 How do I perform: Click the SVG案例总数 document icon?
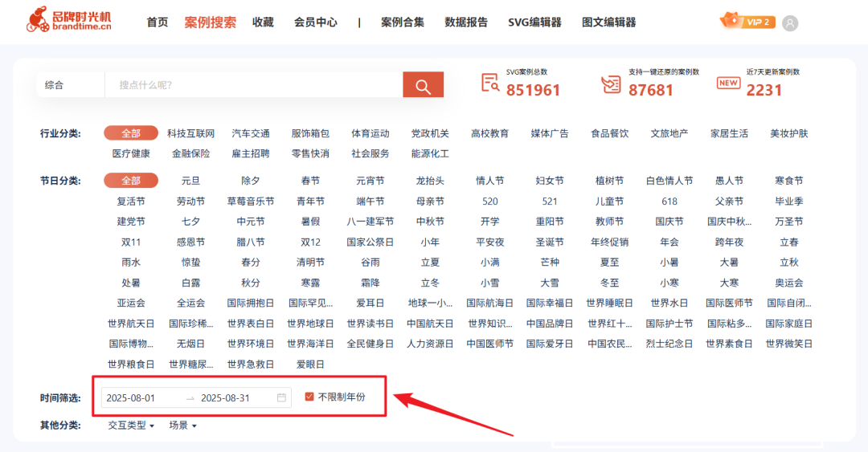(x=490, y=83)
